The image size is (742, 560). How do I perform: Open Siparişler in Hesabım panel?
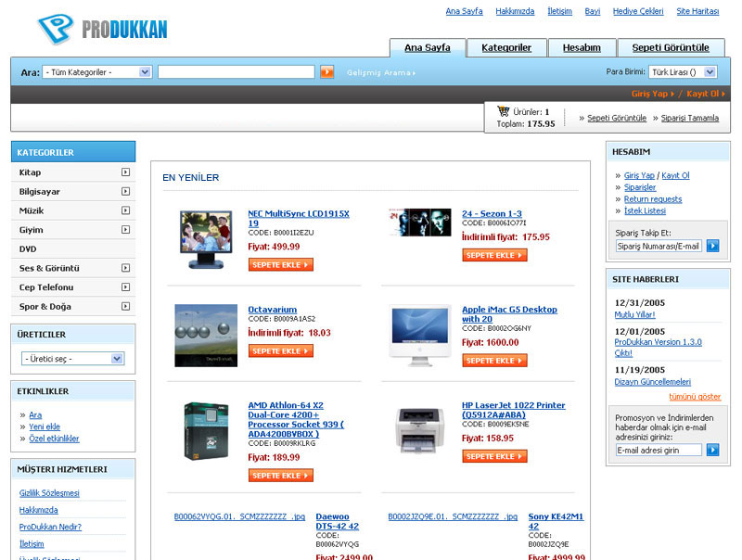click(640, 187)
